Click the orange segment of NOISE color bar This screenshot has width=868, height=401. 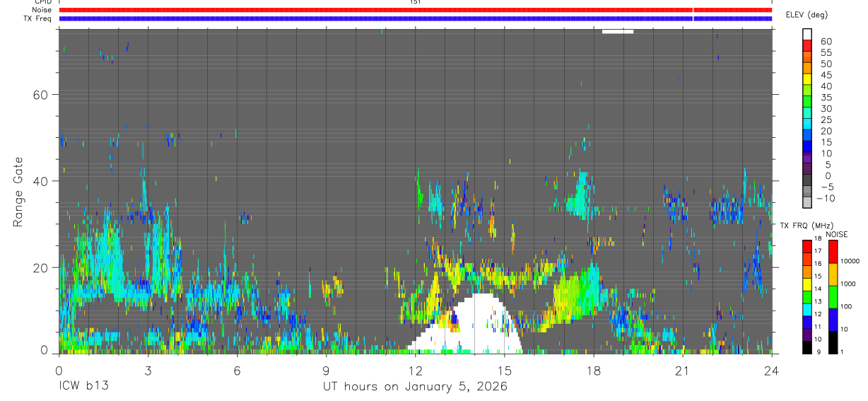(833, 274)
